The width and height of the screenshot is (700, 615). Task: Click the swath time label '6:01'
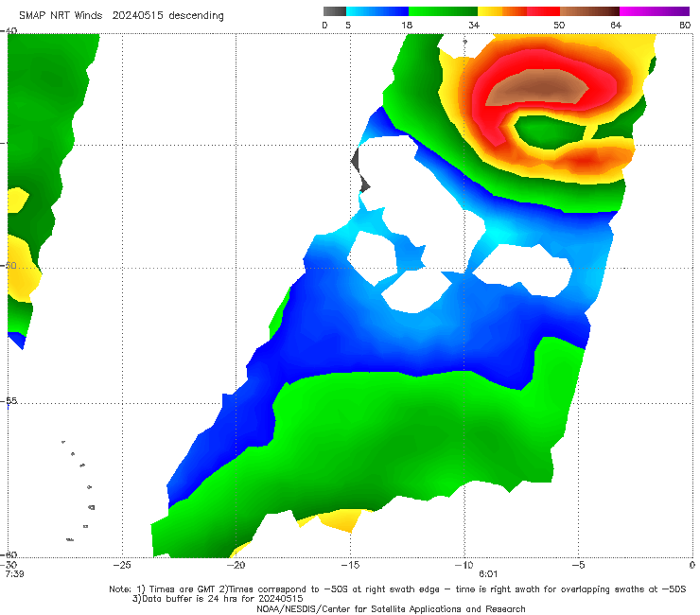click(x=488, y=573)
